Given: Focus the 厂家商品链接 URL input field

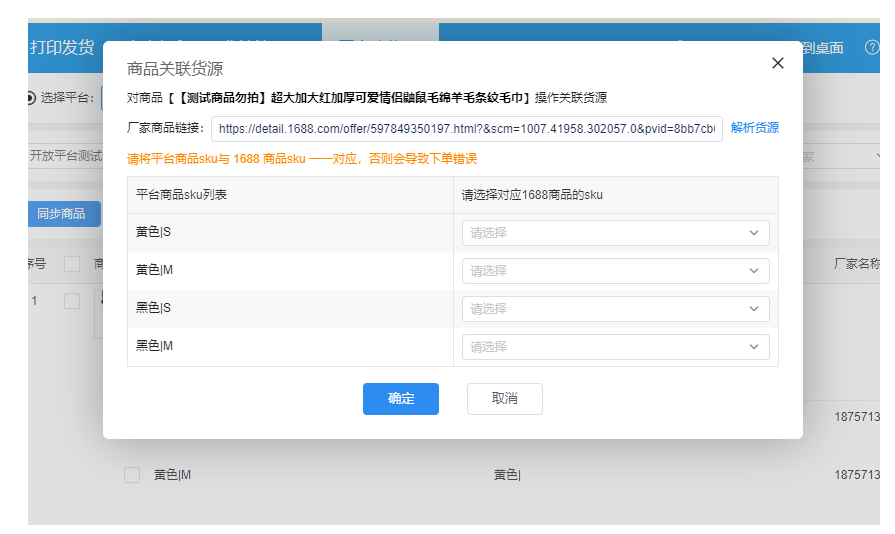Looking at the screenshot, I should coord(466,129).
